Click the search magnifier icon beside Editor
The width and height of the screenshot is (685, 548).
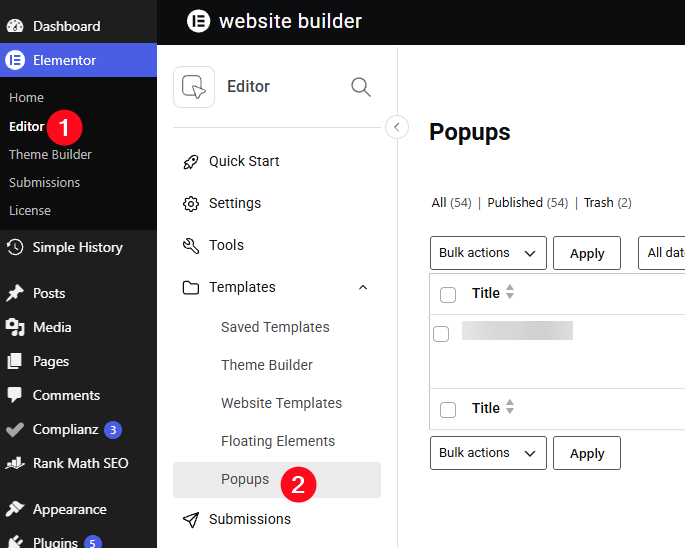point(361,87)
